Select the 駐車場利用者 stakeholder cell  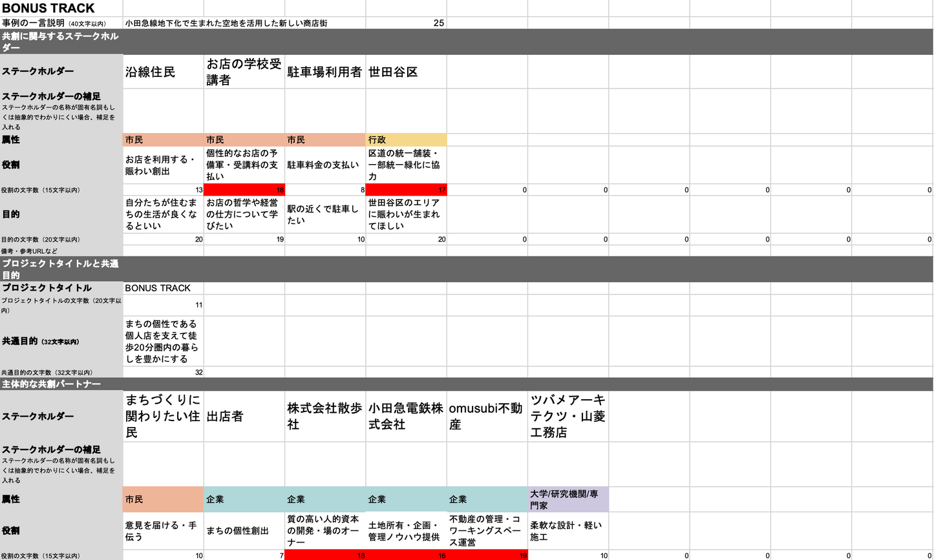pos(324,72)
